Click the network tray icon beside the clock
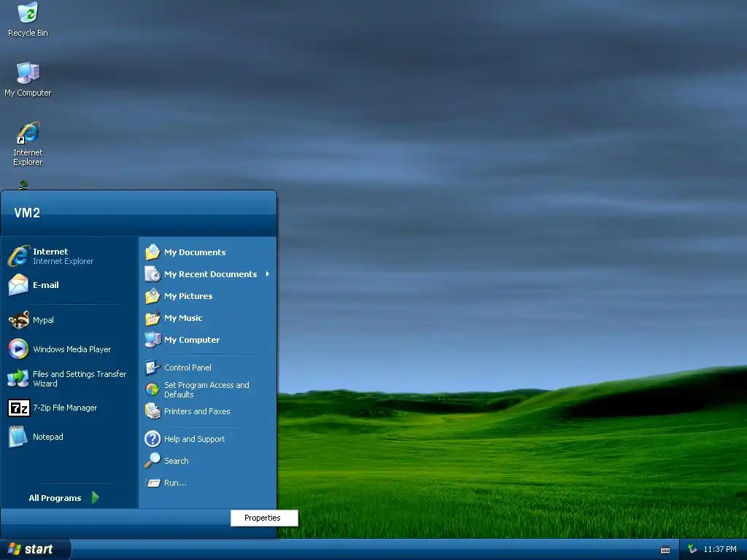 (x=692, y=549)
